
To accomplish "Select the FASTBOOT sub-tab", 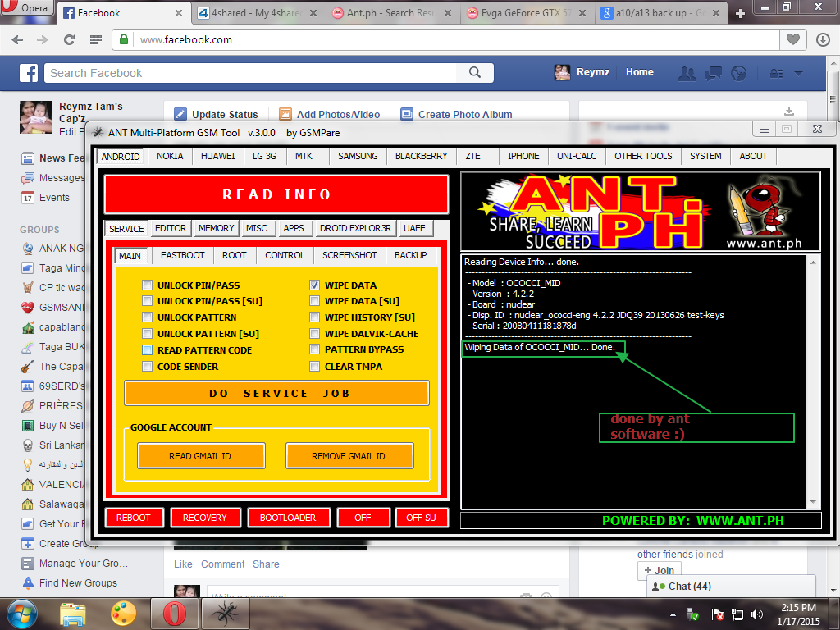I will pyautogui.click(x=182, y=255).
